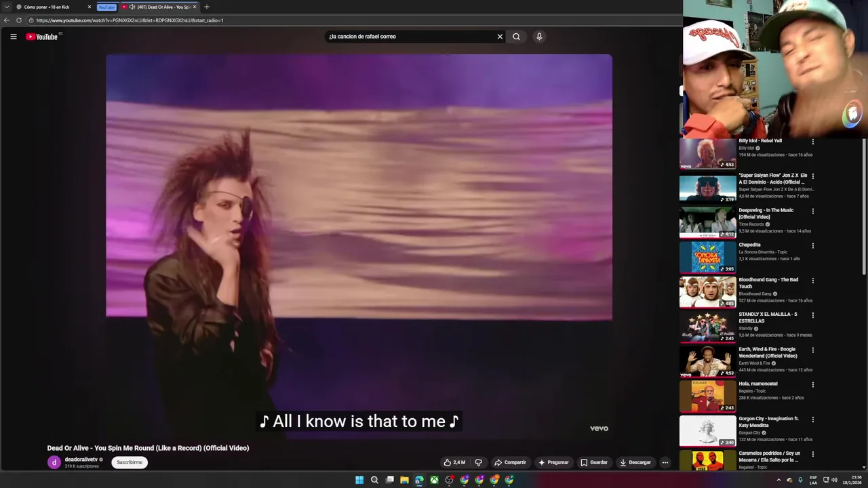Image resolution: width=868 pixels, height=488 pixels.
Task: Open Billy Idol - Rebel Yell thumbnail
Action: point(707,153)
